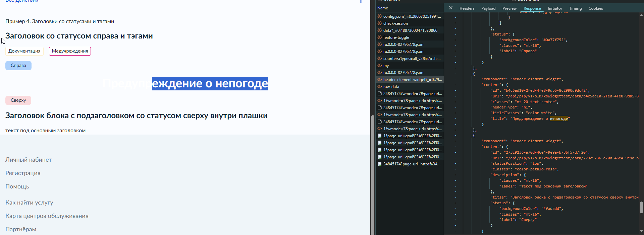Open the Как найти услугу link

[x=29, y=203]
